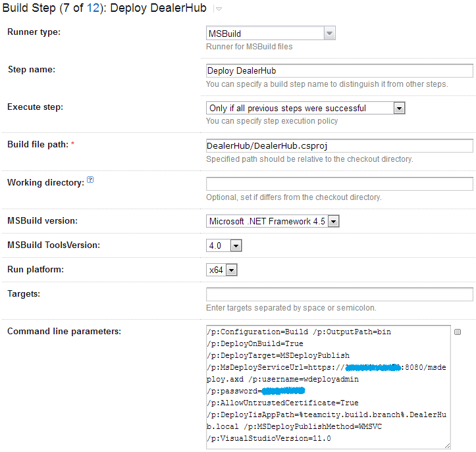Click inside Command line parameters textarea
Image resolution: width=476 pixels, height=452 pixels.
328,387
